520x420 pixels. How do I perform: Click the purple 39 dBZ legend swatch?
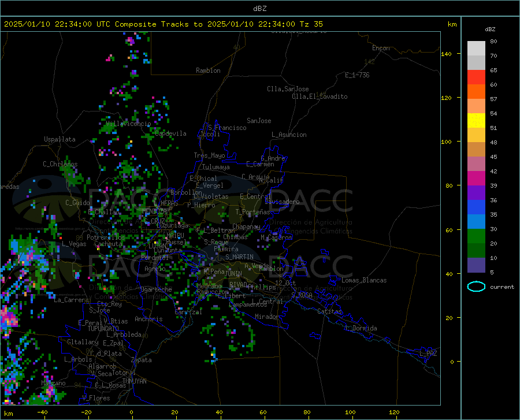click(476, 192)
